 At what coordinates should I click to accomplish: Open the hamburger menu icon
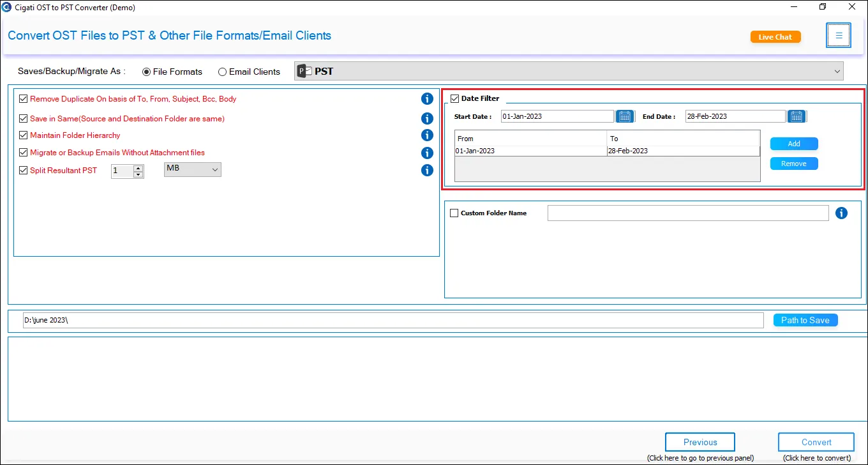839,36
